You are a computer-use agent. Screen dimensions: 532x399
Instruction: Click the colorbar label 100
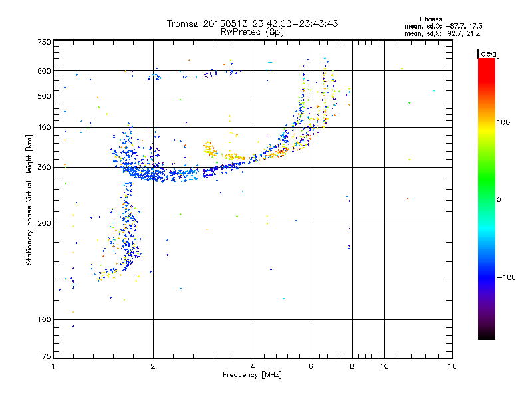pyautogui.click(x=503, y=122)
